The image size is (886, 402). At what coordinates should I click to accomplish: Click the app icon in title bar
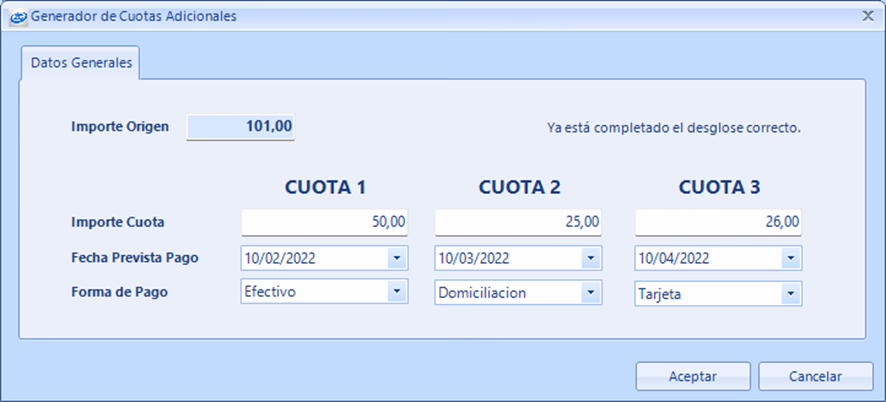[17, 17]
